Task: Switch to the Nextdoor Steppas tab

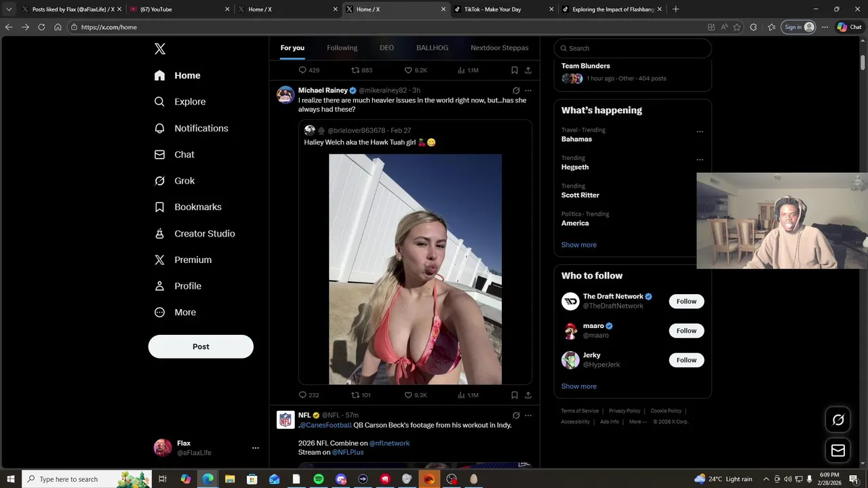Action: (499, 48)
